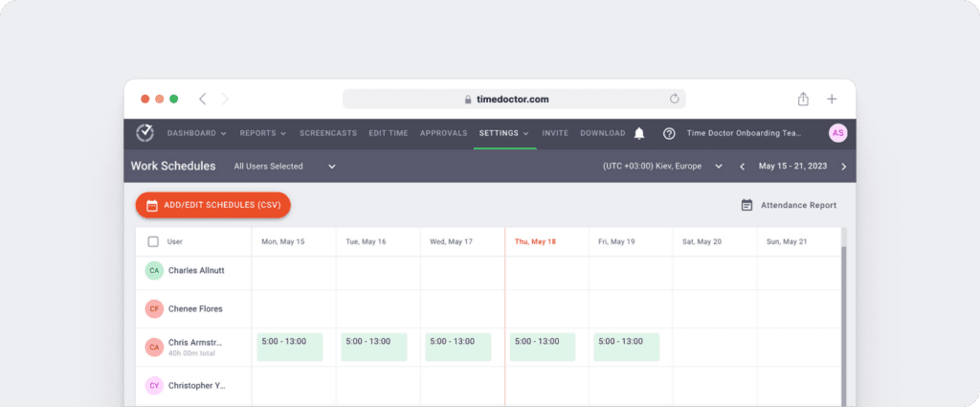Go to the next week arrow
Screen dimensions: 980x407
[x=843, y=167]
